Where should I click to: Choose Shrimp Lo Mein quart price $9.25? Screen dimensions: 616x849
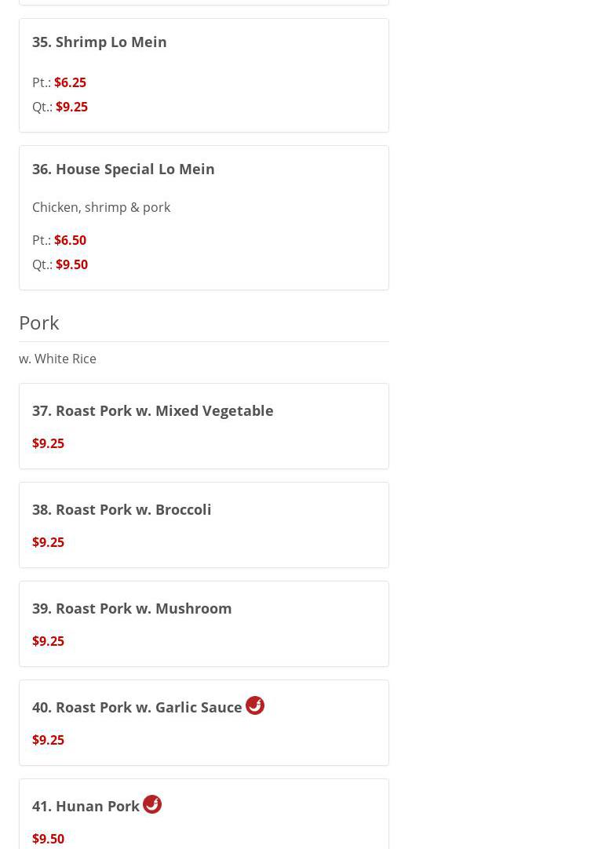point(71,107)
